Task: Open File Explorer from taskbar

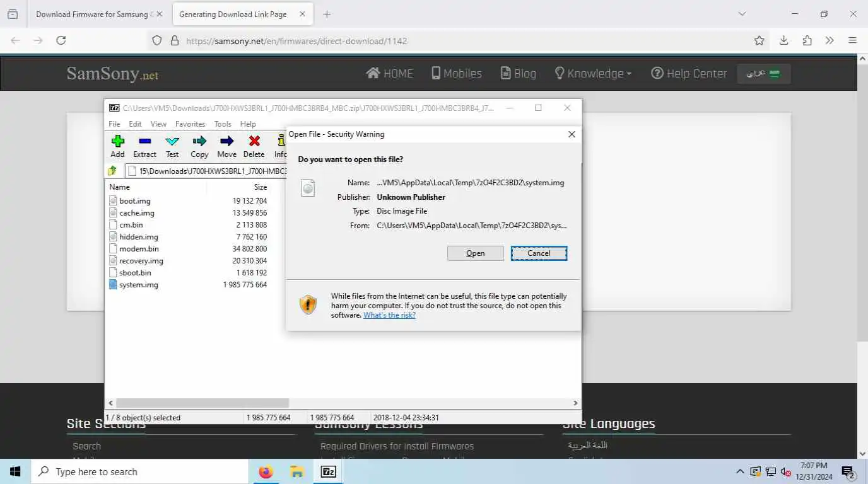Action: [x=297, y=471]
